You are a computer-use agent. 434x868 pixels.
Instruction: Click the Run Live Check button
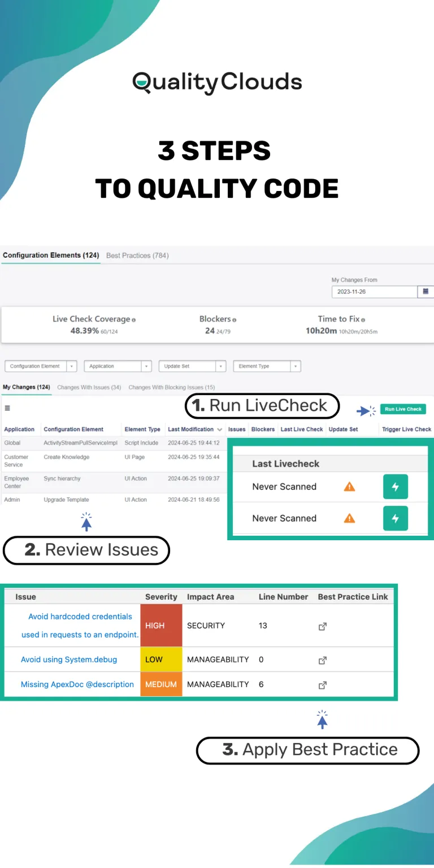click(403, 409)
